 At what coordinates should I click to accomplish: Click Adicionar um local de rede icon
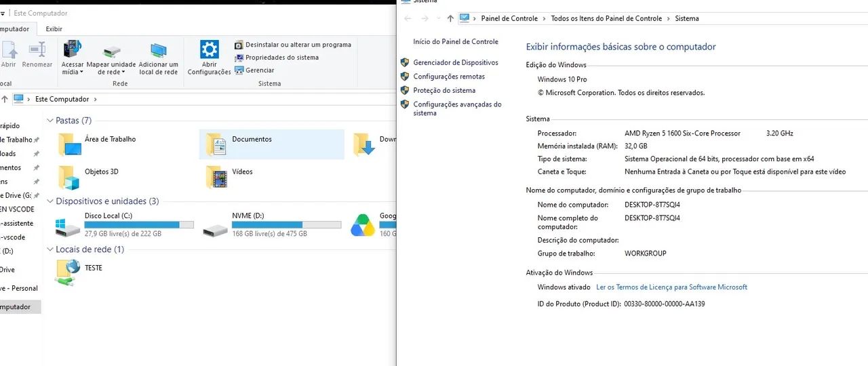click(159, 50)
